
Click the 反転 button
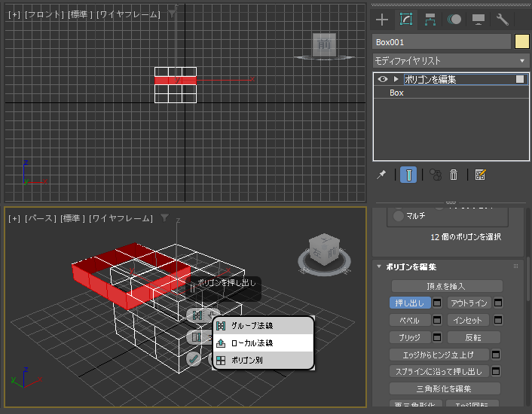474,337
